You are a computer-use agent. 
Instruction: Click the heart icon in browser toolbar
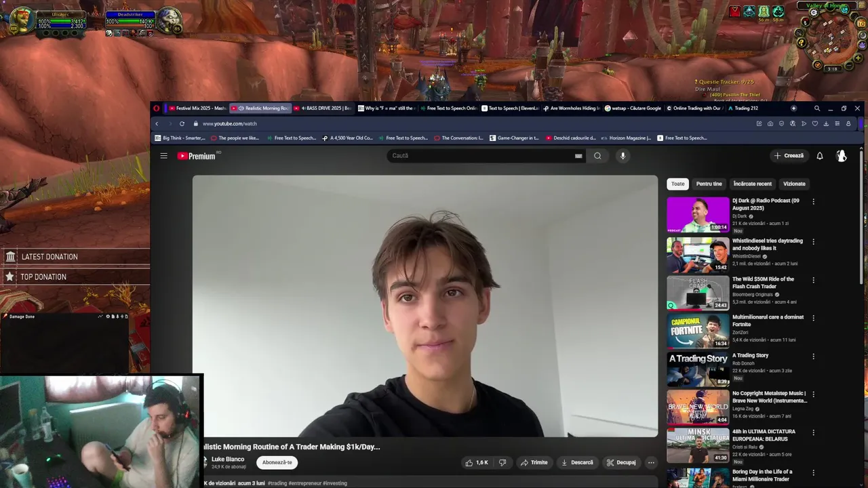[x=815, y=123]
